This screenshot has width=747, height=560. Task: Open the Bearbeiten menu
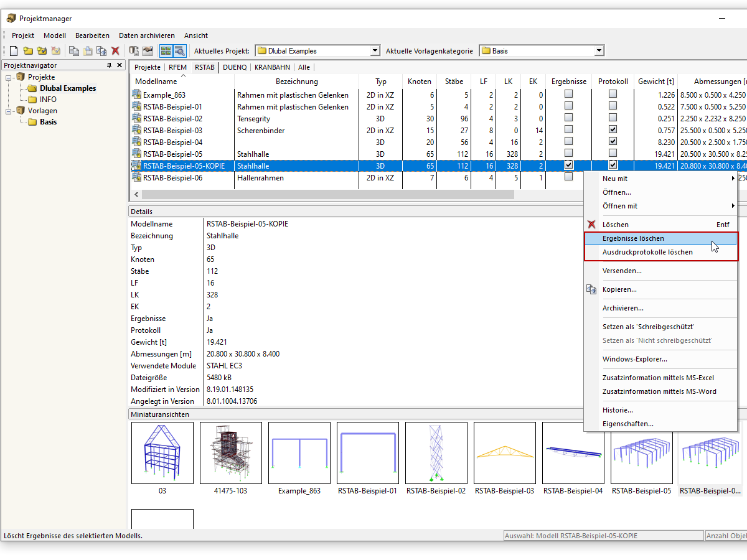tap(92, 35)
